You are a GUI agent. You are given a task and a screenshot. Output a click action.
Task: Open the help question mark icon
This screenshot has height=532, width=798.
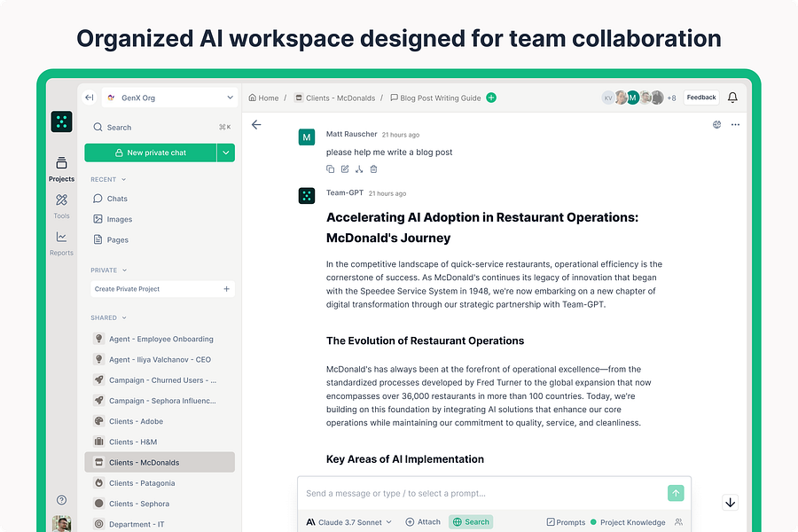coord(61,500)
